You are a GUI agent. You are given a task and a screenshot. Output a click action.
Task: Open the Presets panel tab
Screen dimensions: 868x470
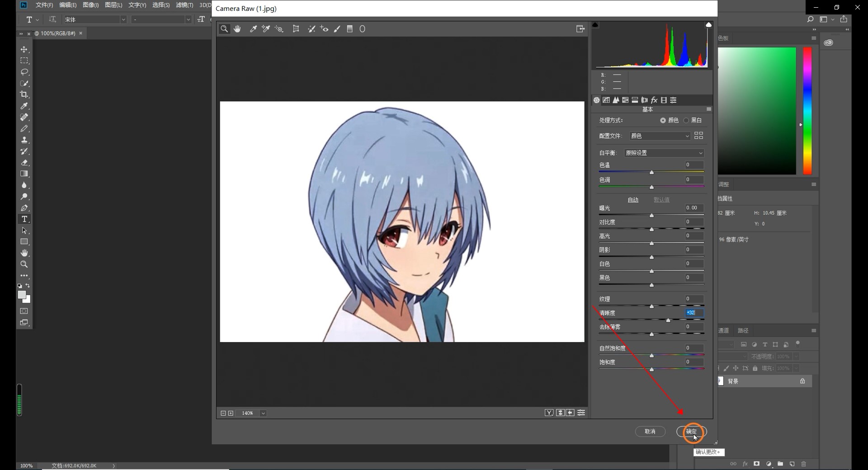[674, 100]
